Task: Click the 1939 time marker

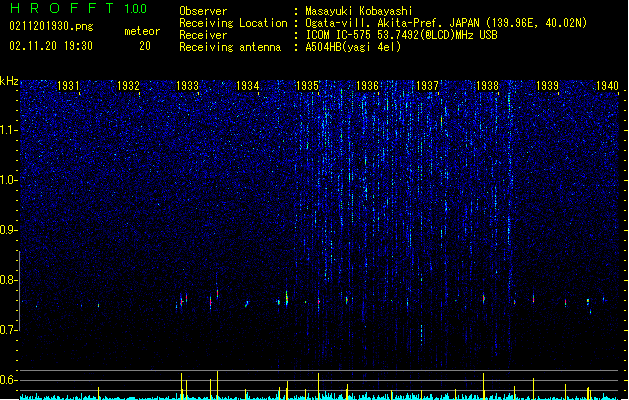Action: pos(547,85)
